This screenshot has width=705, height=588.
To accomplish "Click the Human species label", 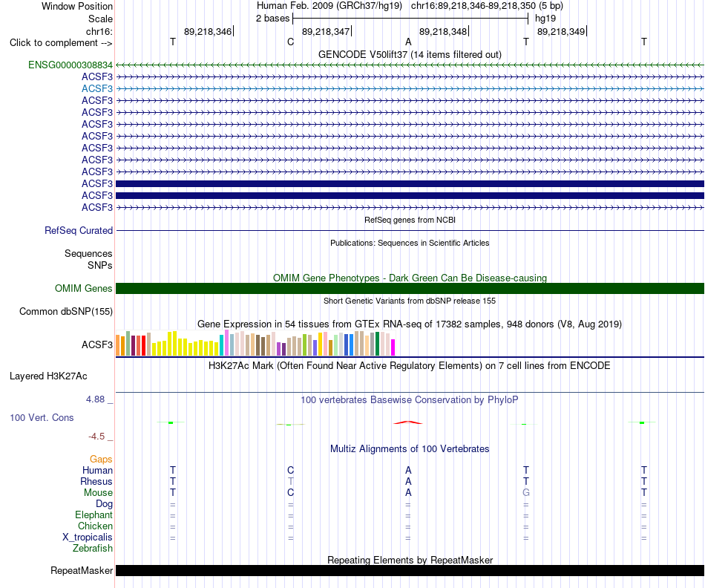I will 97,470.
